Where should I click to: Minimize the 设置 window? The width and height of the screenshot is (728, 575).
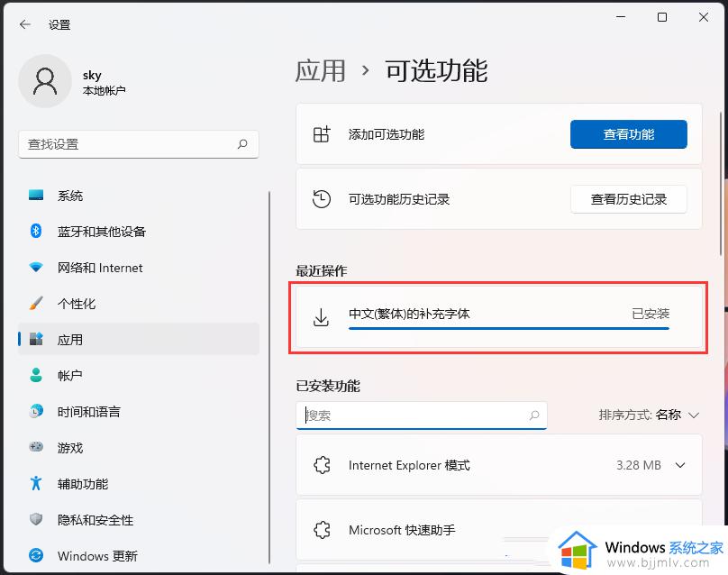click(x=621, y=17)
